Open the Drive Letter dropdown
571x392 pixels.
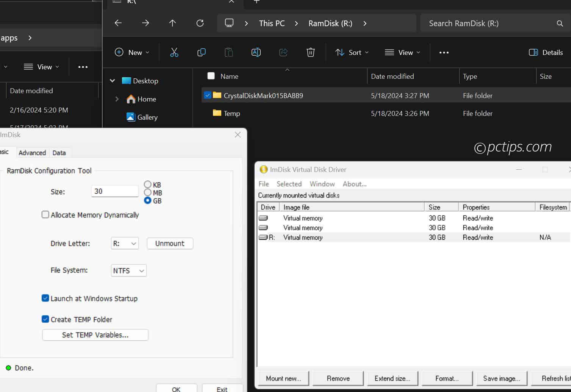click(x=125, y=244)
